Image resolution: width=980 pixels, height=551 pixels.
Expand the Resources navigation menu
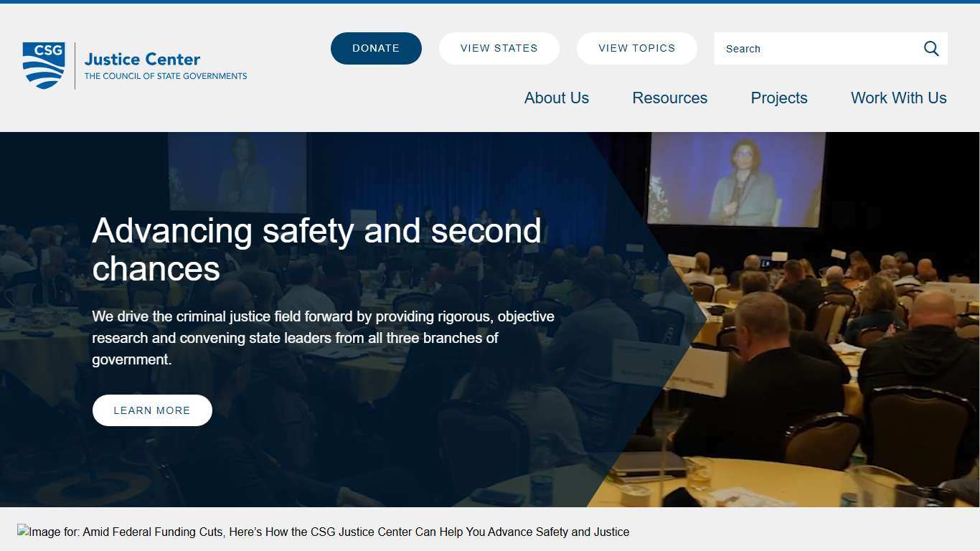click(x=669, y=98)
